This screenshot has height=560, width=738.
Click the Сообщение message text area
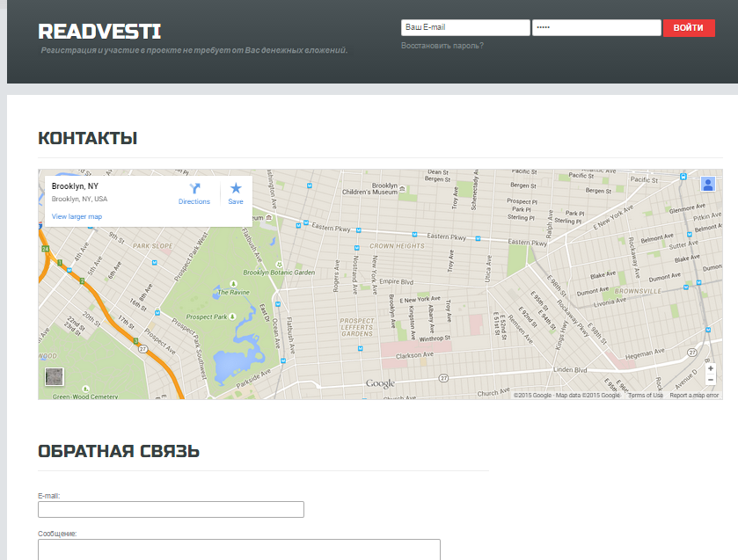coord(238,549)
